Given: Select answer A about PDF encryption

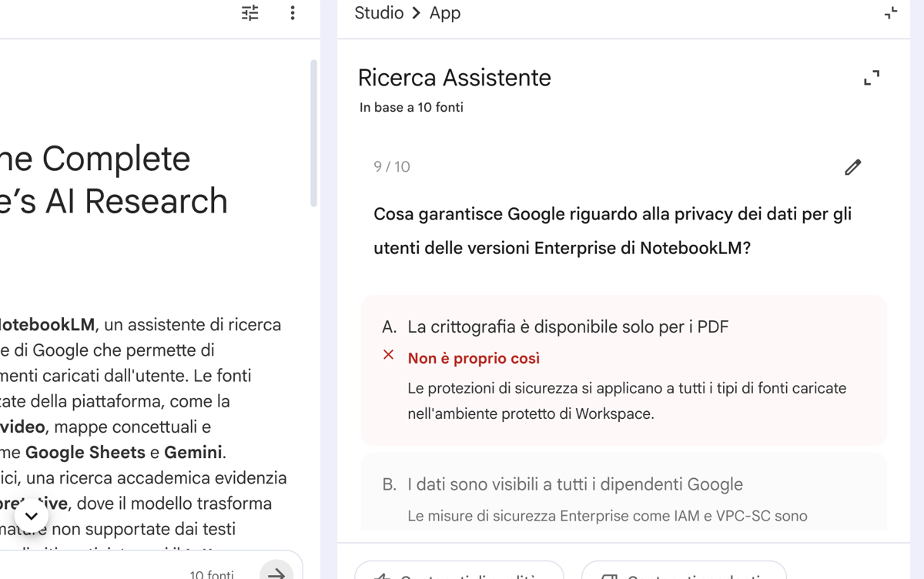Looking at the screenshot, I should pyautogui.click(x=567, y=326).
